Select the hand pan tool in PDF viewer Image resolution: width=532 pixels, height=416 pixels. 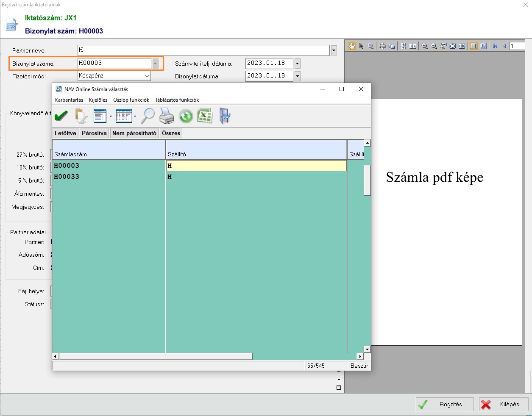pyautogui.click(x=352, y=46)
